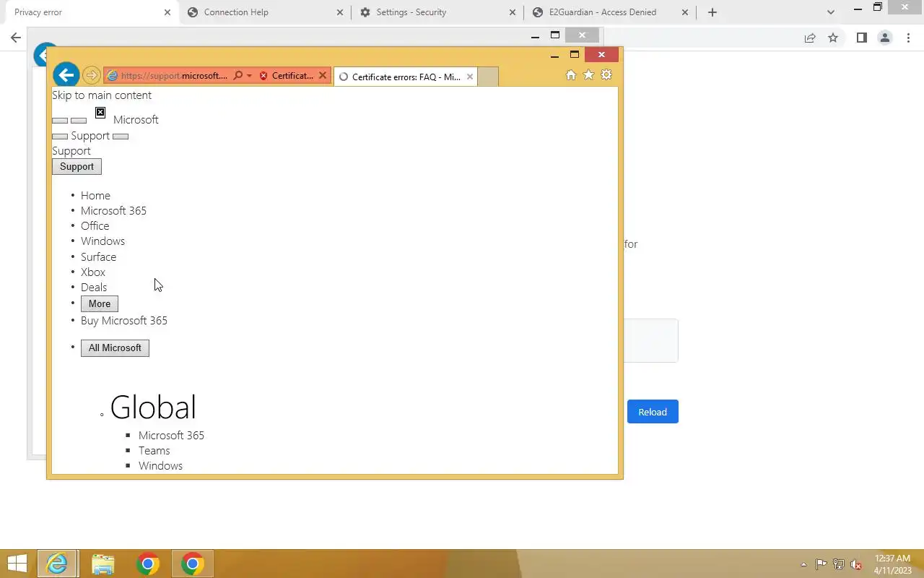Open Chrome three-dot menu
Image resolution: width=924 pixels, height=578 pixels.
click(907, 38)
